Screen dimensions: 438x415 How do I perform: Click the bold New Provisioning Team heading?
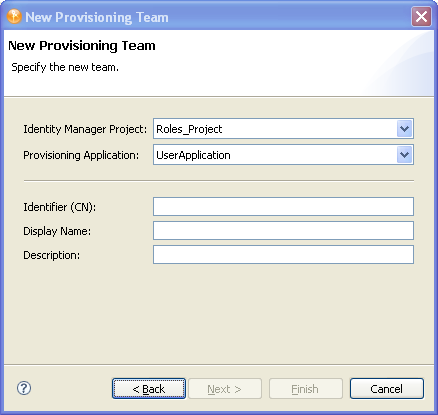coord(82,46)
